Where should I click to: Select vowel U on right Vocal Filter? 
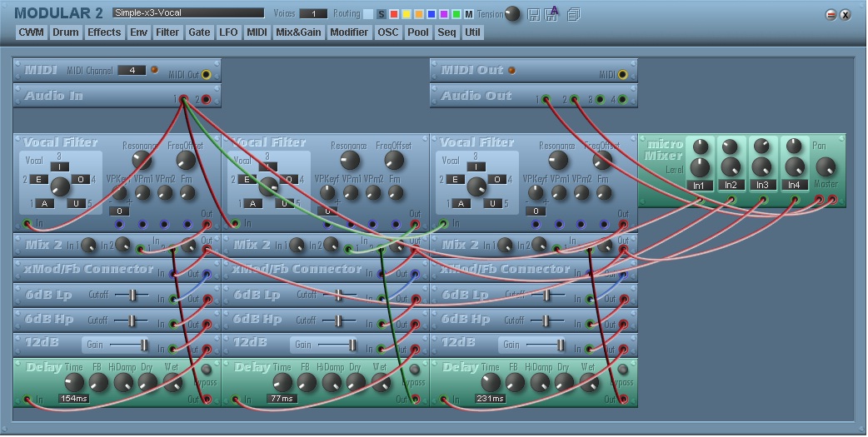coord(492,204)
